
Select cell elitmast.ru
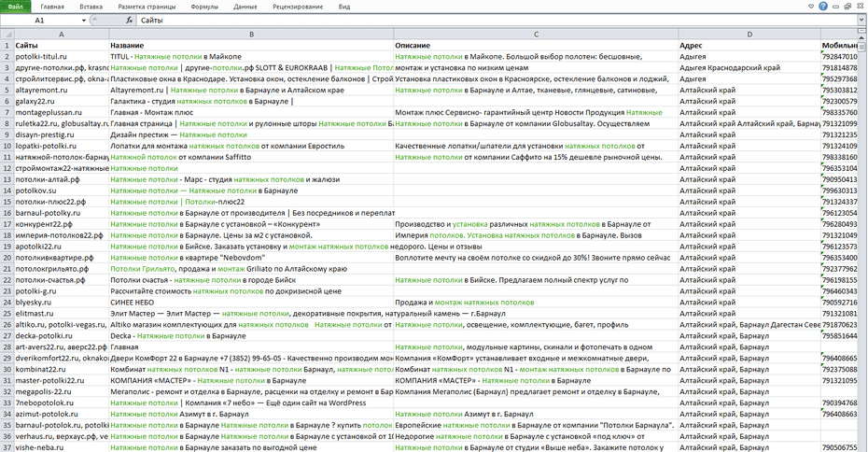tap(62, 314)
